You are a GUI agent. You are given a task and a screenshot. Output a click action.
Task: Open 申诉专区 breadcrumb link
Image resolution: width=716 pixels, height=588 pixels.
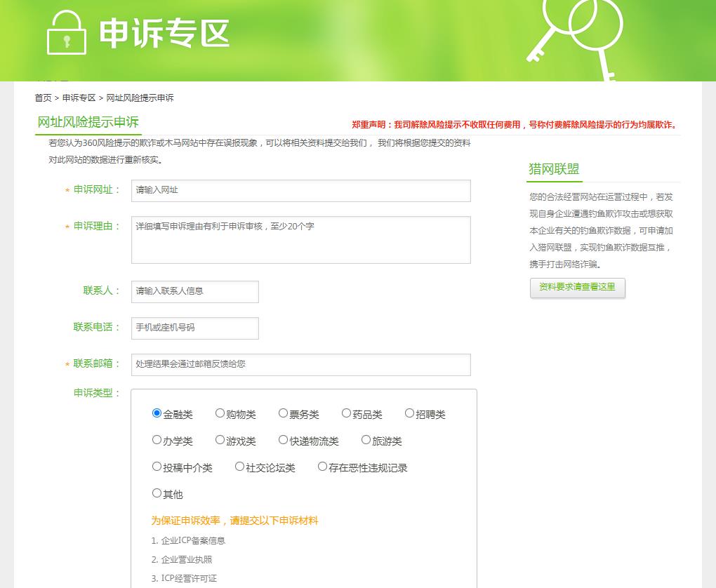tap(79, 98)
